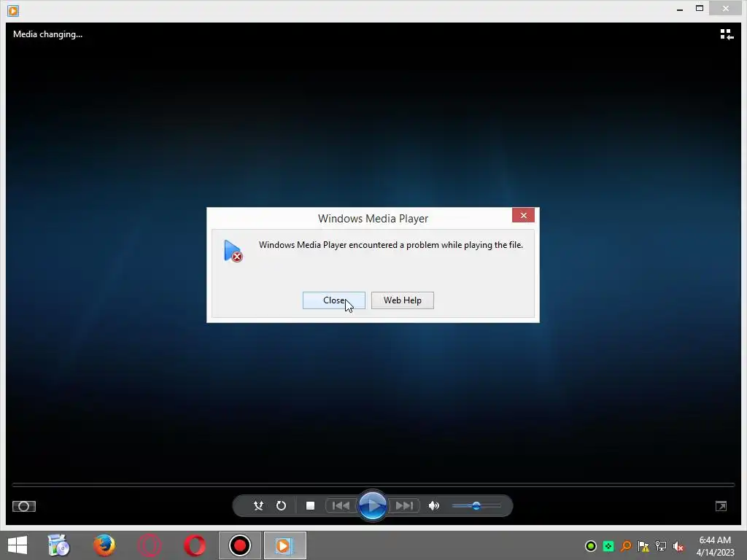747x560 pixels.
Task: Click the camera icon beside player controls
Action: 24,506
